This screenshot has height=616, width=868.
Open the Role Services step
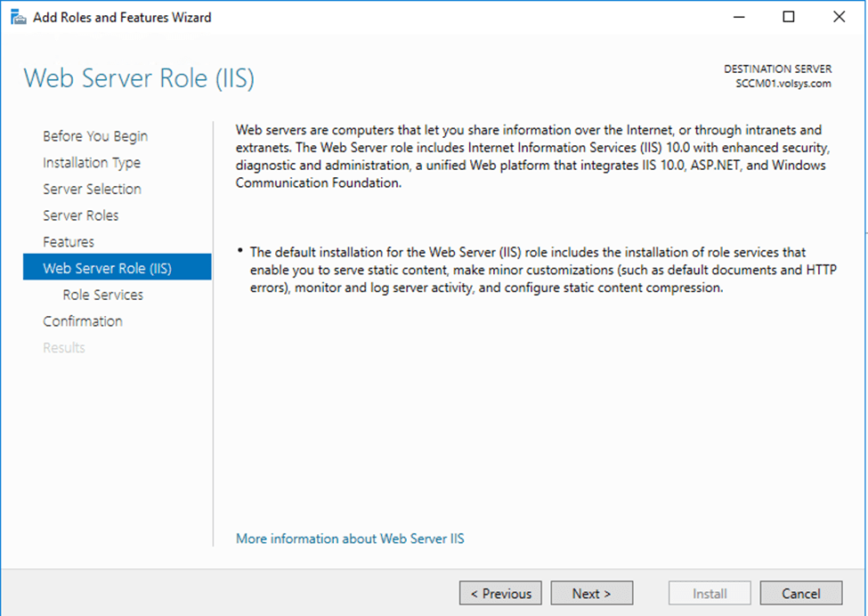coord(102,294)
